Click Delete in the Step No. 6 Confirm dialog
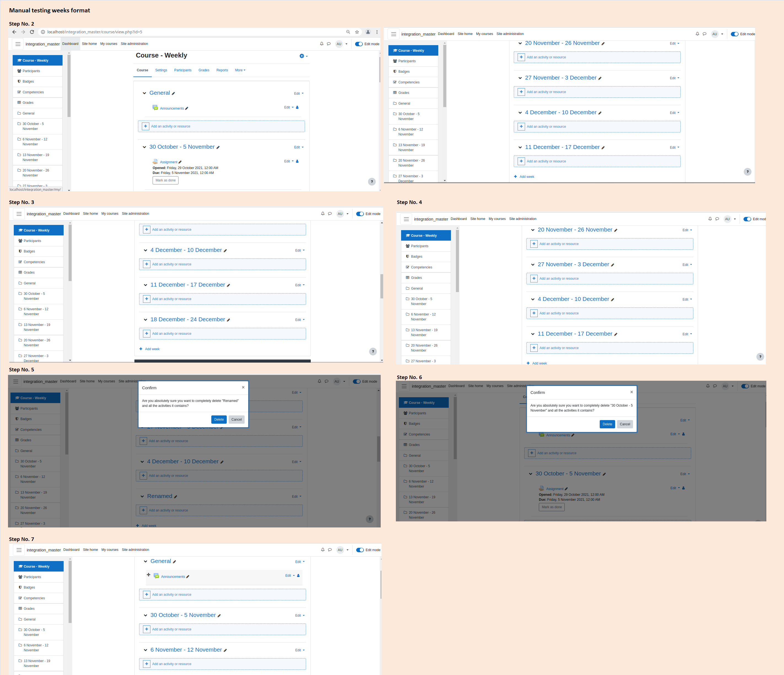Image resolution: width=784 pixels, height=675 pixels. tap(607, 424)
